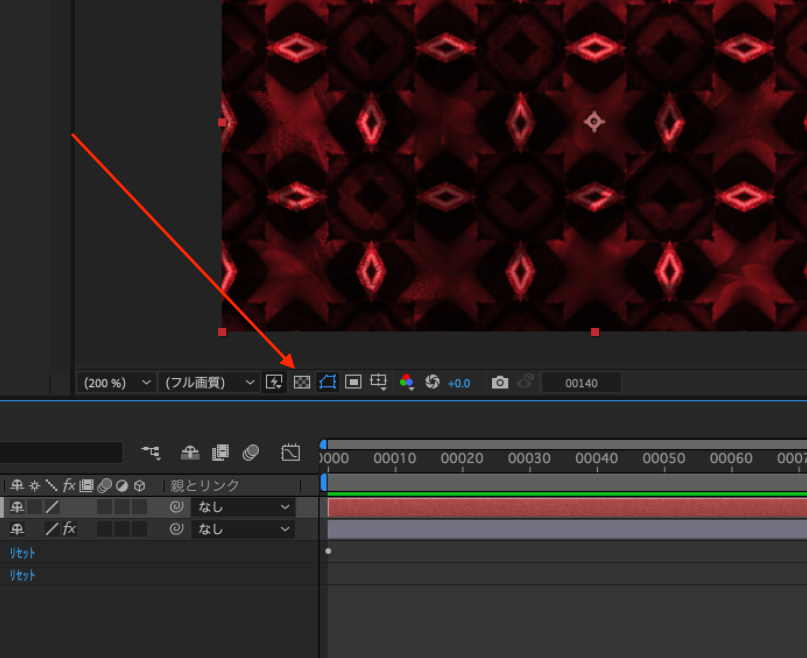Toggle mask and shape path visibility
The width and height of the screenshot is (807, 658).
click(x=327, y=382)
